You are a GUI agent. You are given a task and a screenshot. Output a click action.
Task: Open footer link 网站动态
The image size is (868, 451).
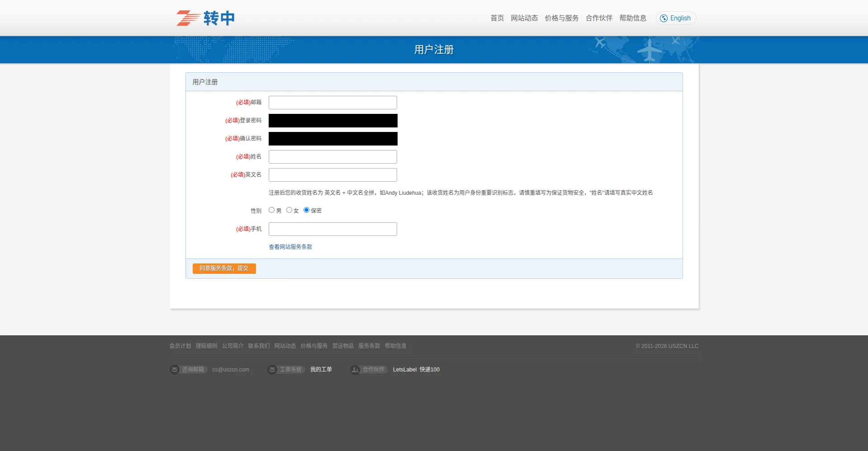(x=285, y=346)
